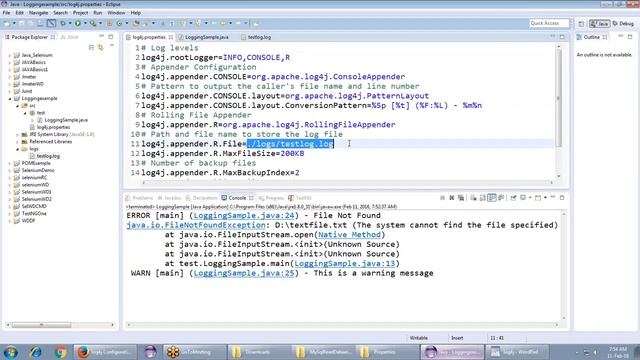This screenshot has height=360, width=640.
Task: Open the LoggingSample.java:24 link in console
Action: click(244, 216)
